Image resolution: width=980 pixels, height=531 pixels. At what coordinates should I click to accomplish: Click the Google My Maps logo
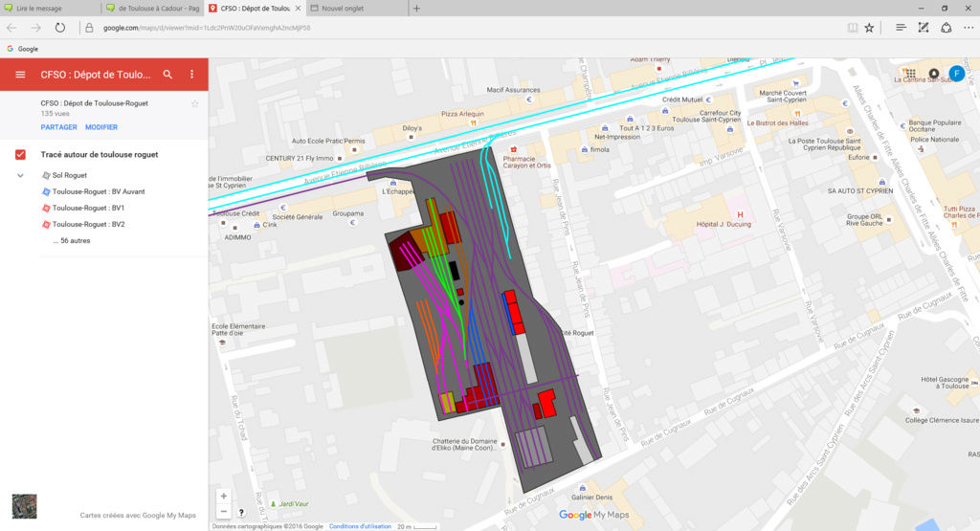[x=593, y=515]
